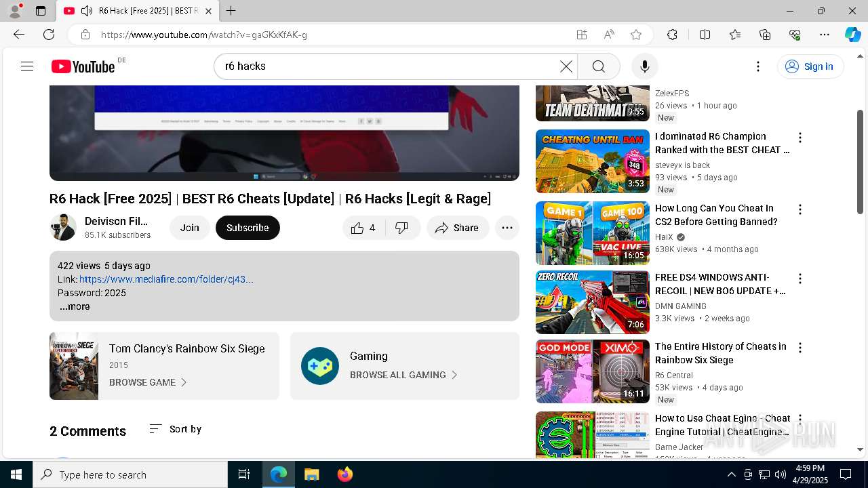This screenshot has height=488, width=868.
Task: Click the page vertical scrollbar
Action: [861, 163]
